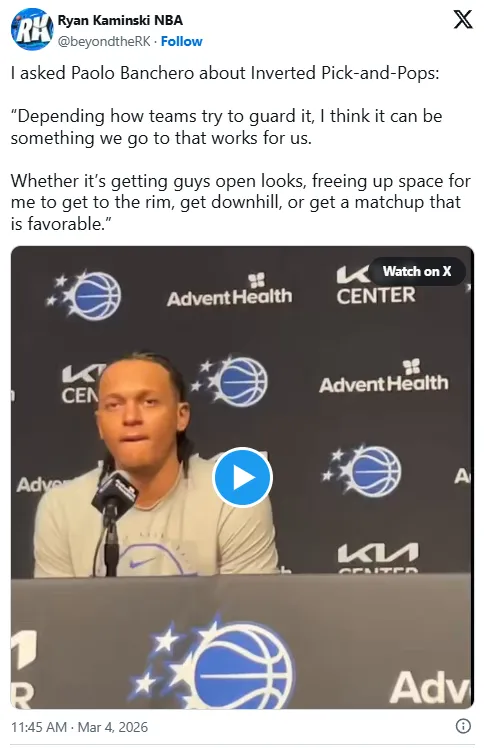Click the Kia logo above the cut-off CENTER text
The image size is (484, 748).
(378, 552)
